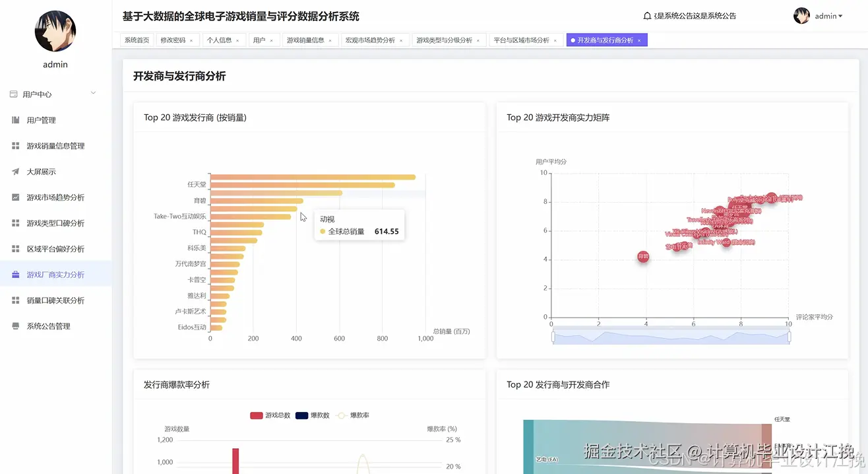Open 游戏销量信息管理 in the sidebar
The width and height of the screenshot is (868, 474).
[56, 146]
